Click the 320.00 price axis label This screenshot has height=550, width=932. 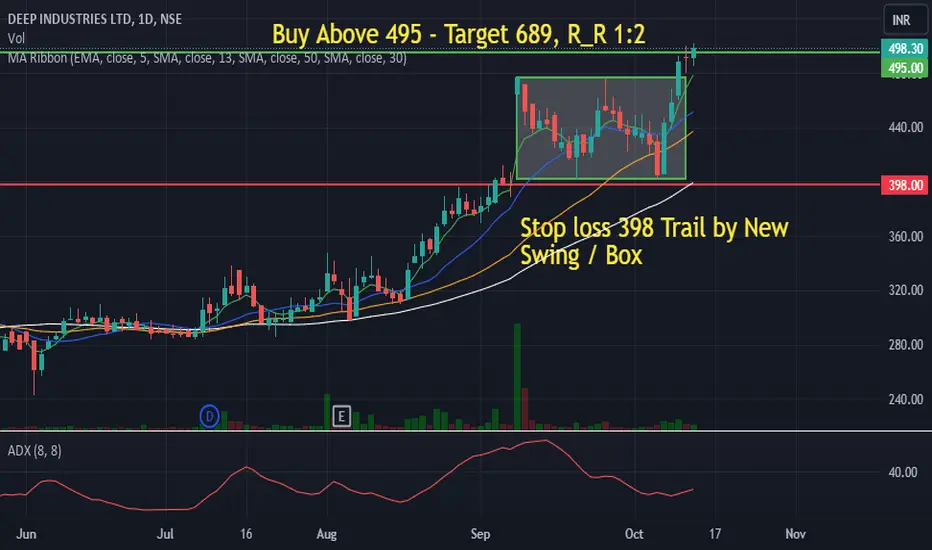click(x=905, y=290)
